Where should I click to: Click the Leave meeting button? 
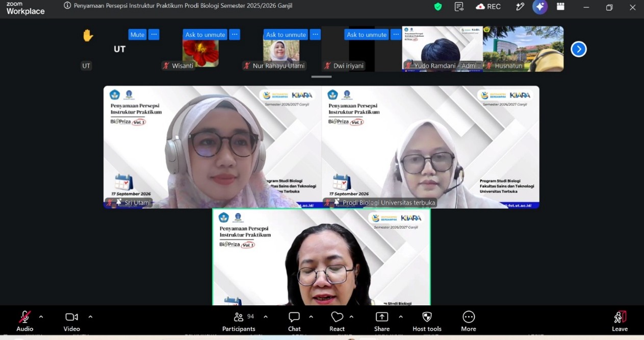[x=620, y=321]
